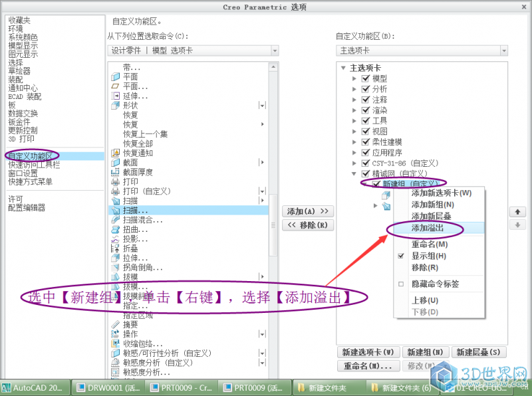This screenshot has width=532, height=396.
Task: Open the 主选项卡 dropdown
Action: [x=504, y=51]
